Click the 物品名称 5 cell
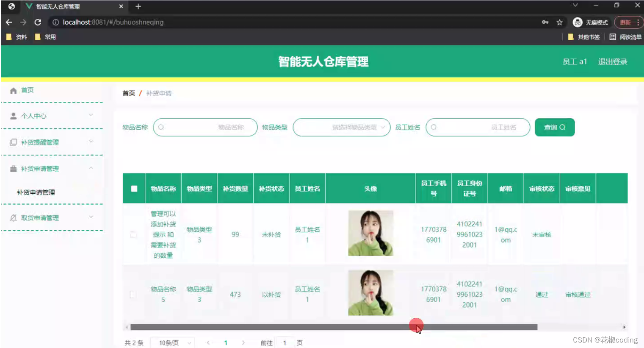Image resolution: width=644 pixels, height=348 pixels. [x=163, y=294]
